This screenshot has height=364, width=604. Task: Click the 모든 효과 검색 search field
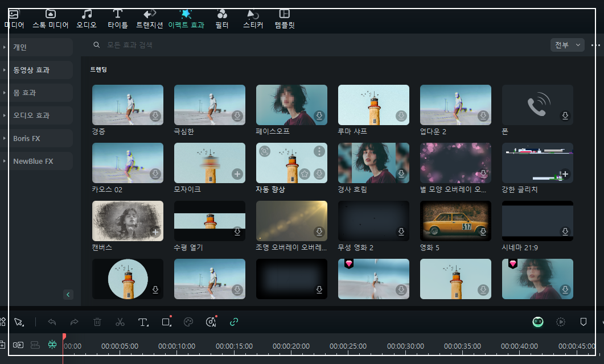[x=316, y=45]
